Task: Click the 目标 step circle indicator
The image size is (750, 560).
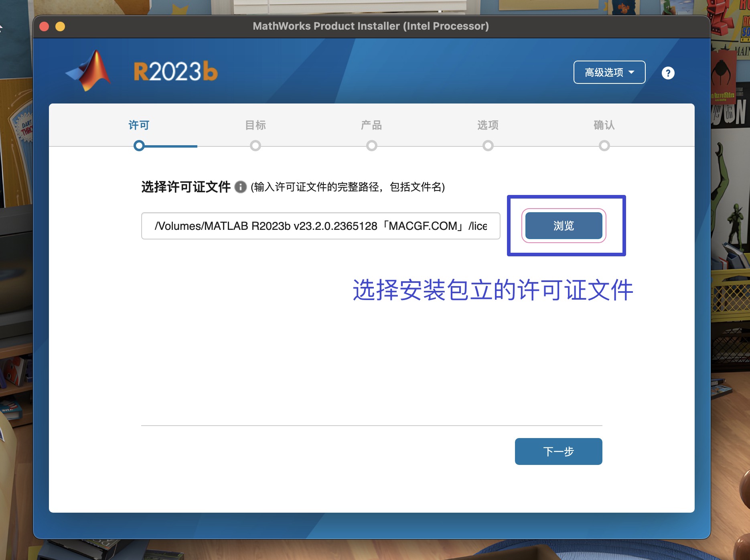Action: 256,146
